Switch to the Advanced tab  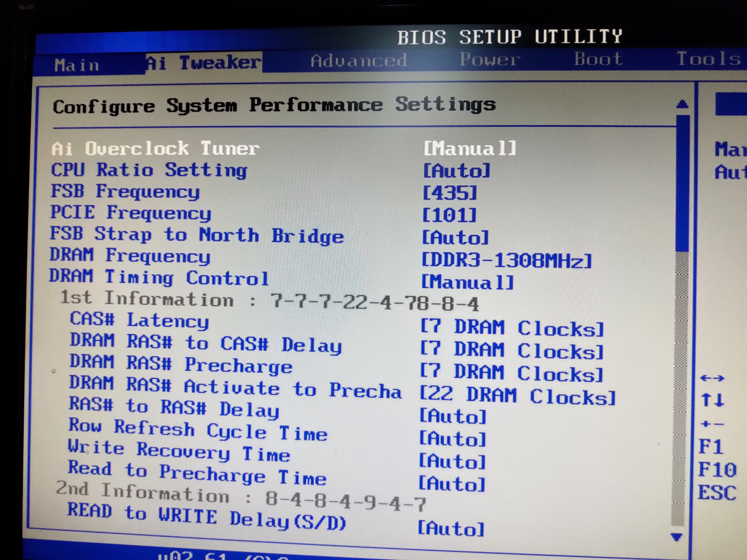(x=359, y=61)
